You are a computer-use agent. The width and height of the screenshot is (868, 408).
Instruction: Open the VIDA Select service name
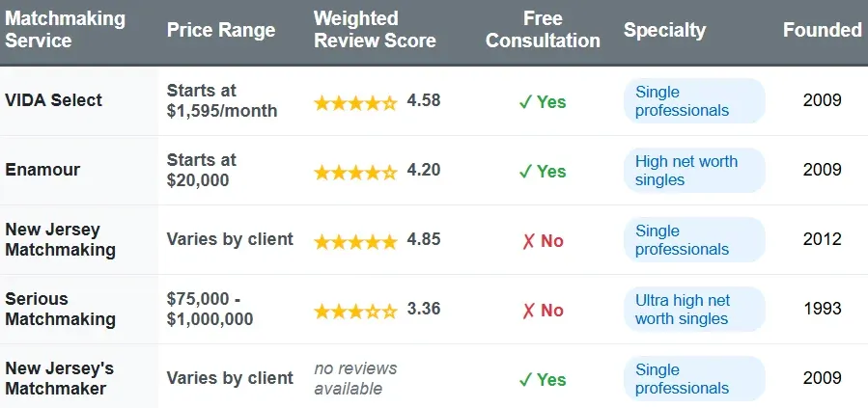pos(54,101)
